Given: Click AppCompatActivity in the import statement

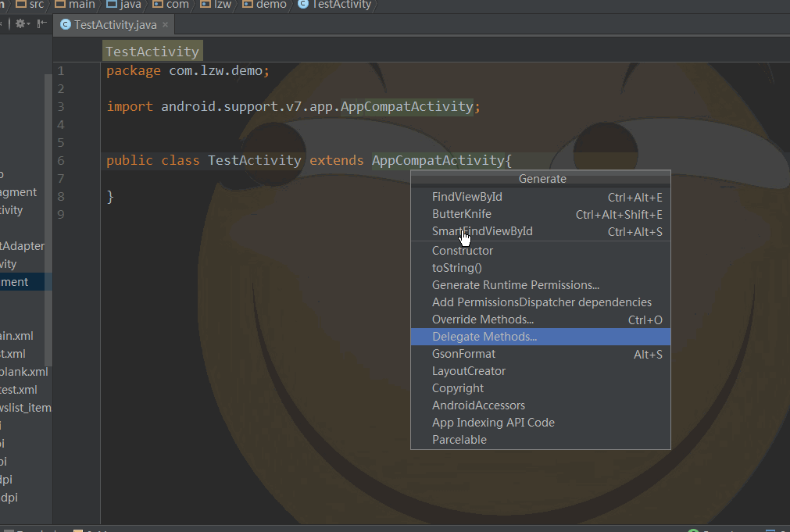Looking at the screenshot, I should click(406, 106).
